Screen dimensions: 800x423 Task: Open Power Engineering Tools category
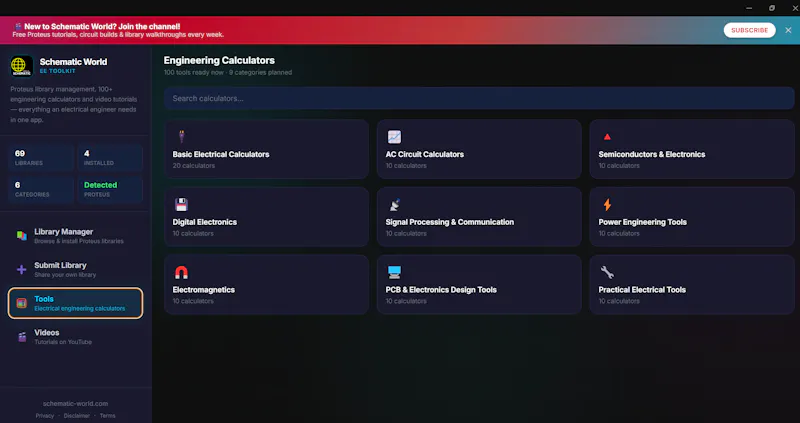692,217
